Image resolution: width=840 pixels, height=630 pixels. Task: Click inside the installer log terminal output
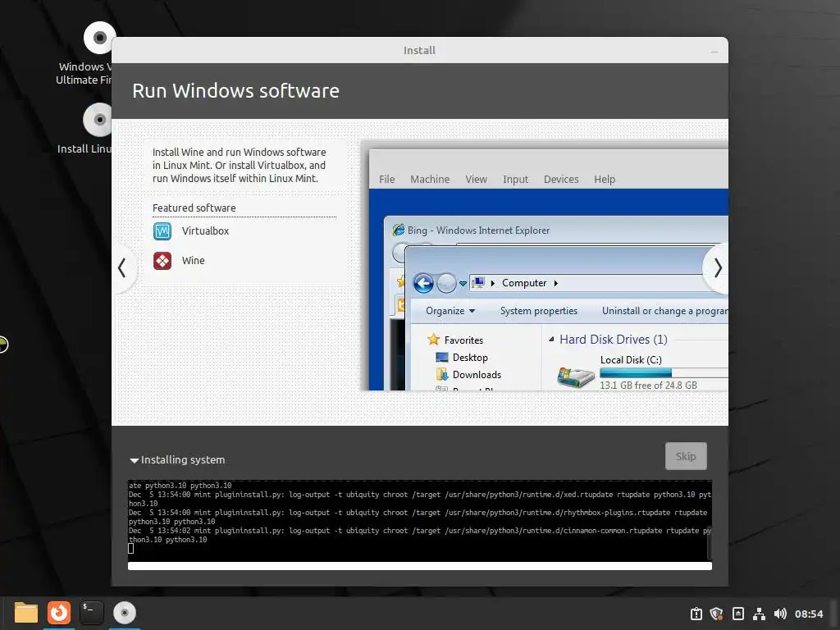(x=417, y=521)
